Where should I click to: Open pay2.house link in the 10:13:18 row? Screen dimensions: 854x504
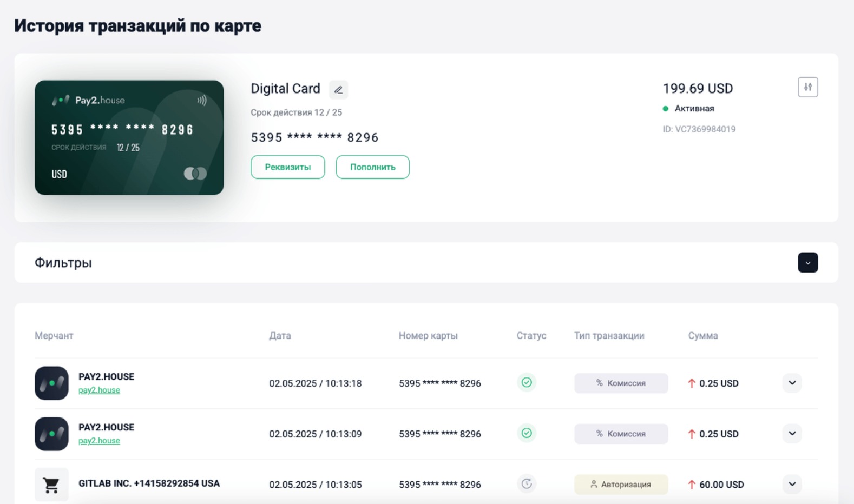click(99, 390)
